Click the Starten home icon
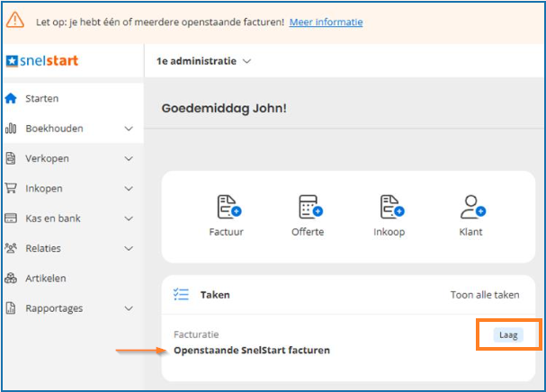This screenshot has width=546, height=392. (12, 98)
